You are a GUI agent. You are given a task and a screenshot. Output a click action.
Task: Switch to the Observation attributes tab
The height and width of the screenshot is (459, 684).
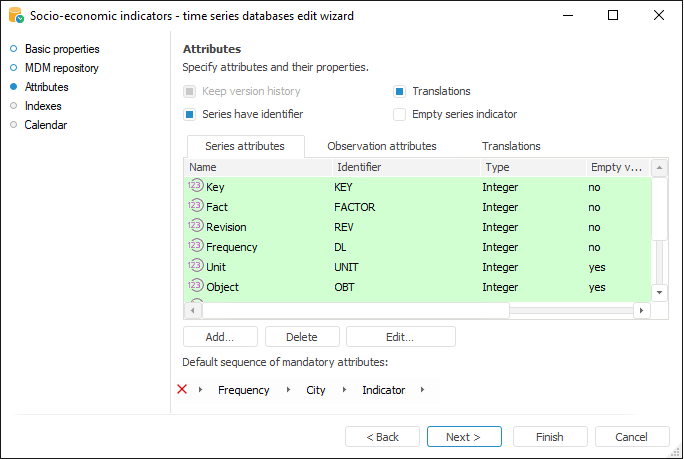382,146
